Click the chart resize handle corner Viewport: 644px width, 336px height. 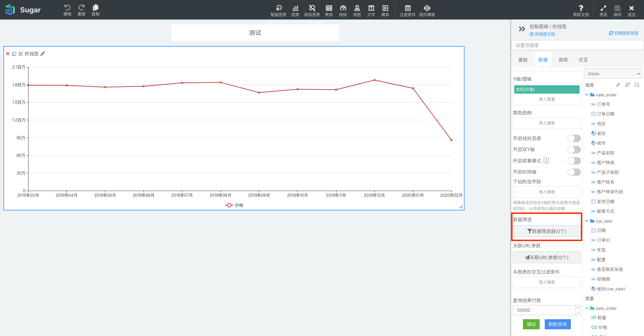[x=461, y=207]
